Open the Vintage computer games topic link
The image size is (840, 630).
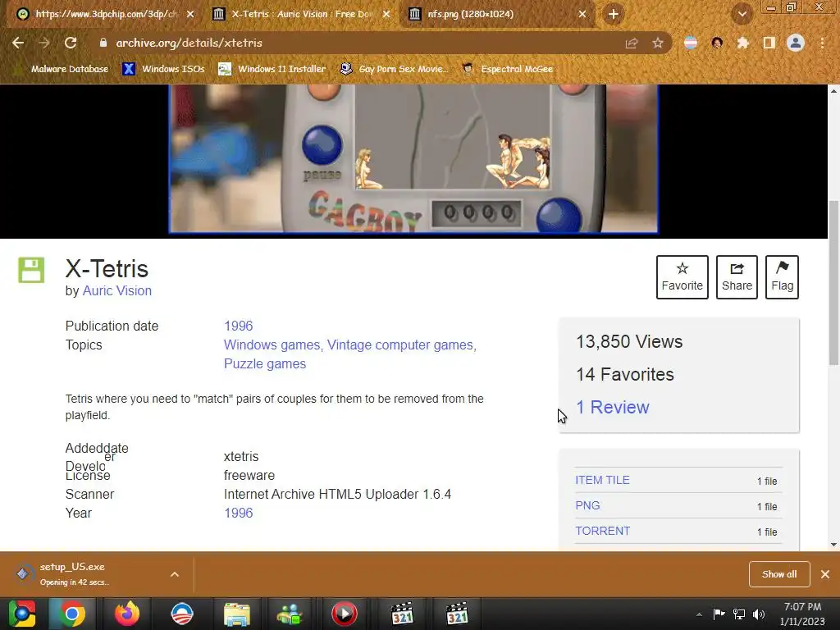pyautogui.click(x=400, y=345)
